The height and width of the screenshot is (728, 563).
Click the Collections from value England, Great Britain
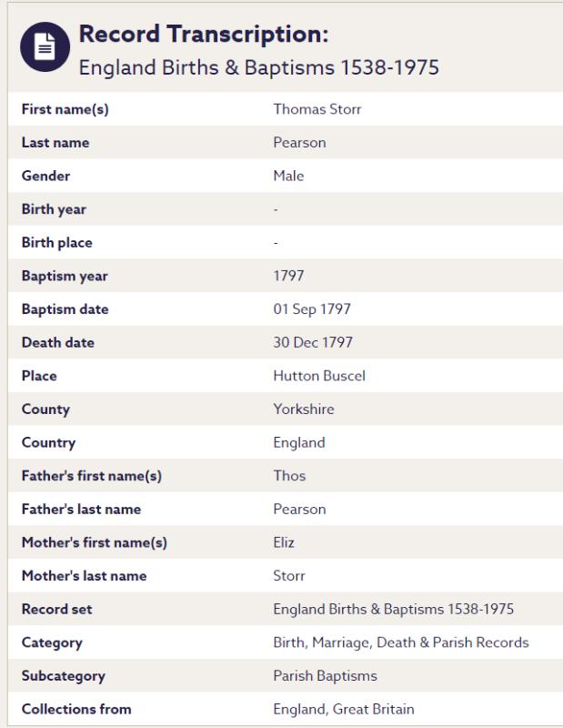pyautogui.click(x=344, y=709)
